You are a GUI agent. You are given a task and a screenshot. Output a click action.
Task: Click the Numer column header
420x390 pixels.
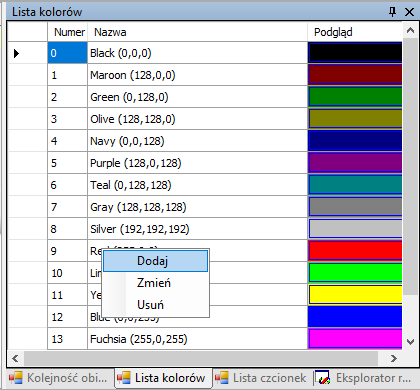(68, 32)
